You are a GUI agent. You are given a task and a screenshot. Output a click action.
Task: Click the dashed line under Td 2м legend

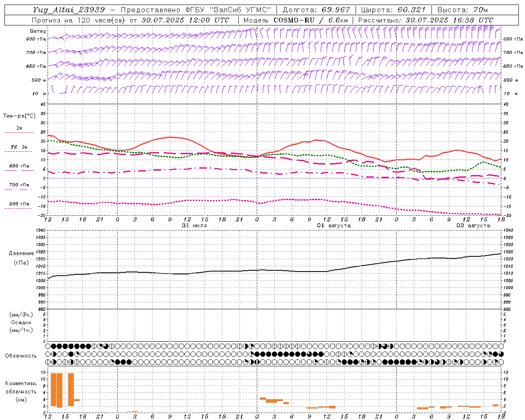[18, 152]
